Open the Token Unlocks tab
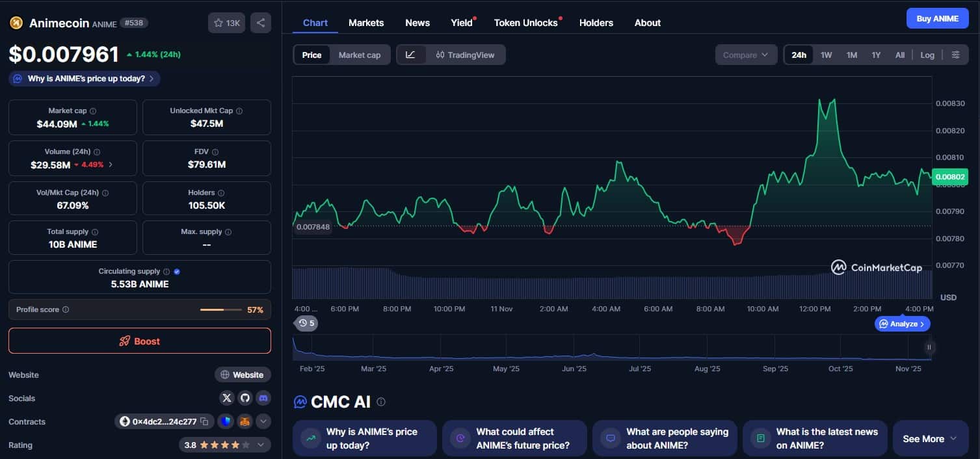Viewport: 980px width, 459px height. (x=525, y=23)
